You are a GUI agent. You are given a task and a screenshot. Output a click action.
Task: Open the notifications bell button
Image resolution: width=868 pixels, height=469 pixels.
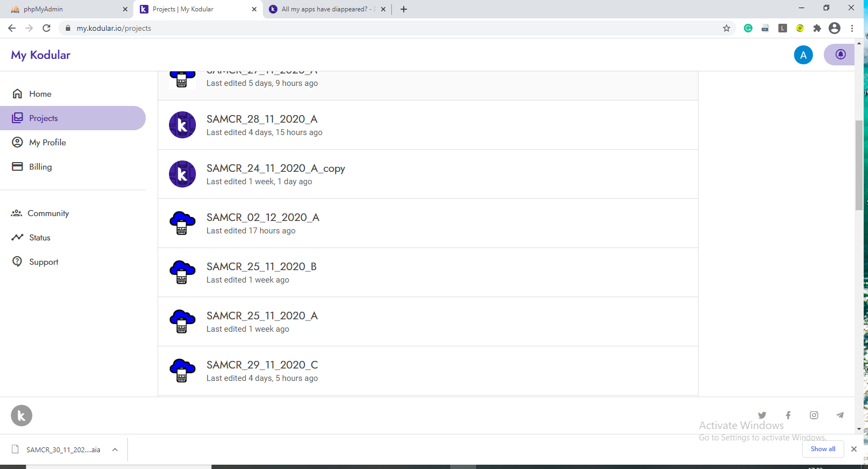point(839,55)
